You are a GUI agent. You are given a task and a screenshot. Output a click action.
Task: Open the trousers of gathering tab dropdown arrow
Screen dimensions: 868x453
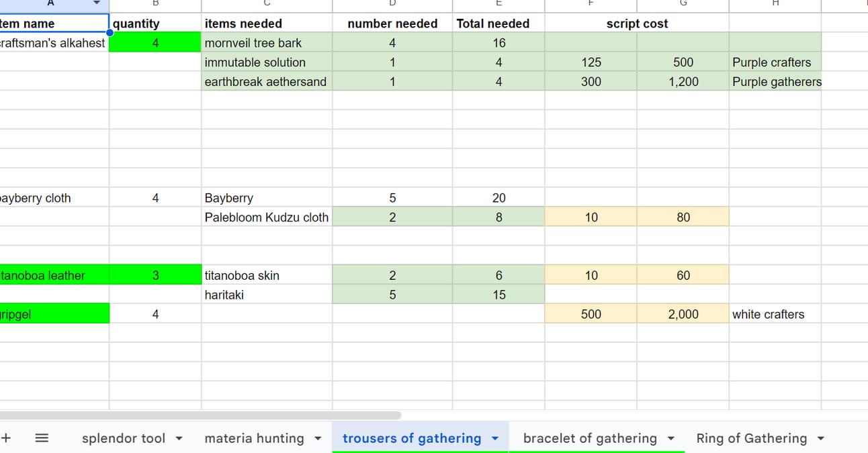pyautogui.click(x=495, y=439)
